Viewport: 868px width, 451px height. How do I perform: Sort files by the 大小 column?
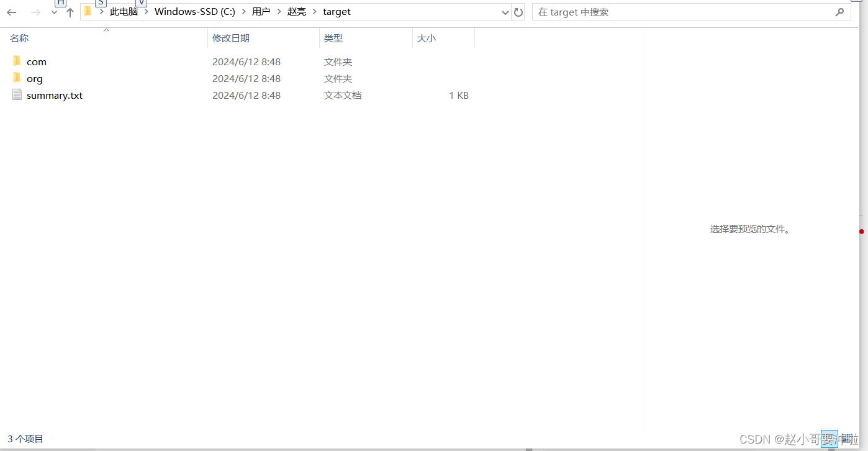(427, 38)
